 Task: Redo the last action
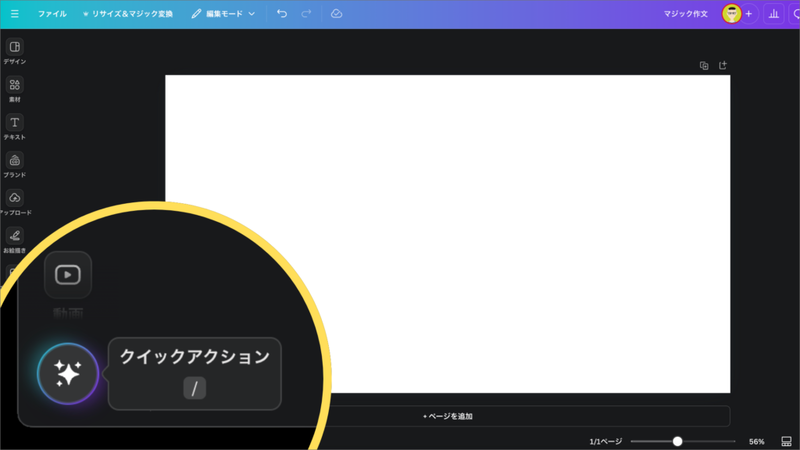306,14
